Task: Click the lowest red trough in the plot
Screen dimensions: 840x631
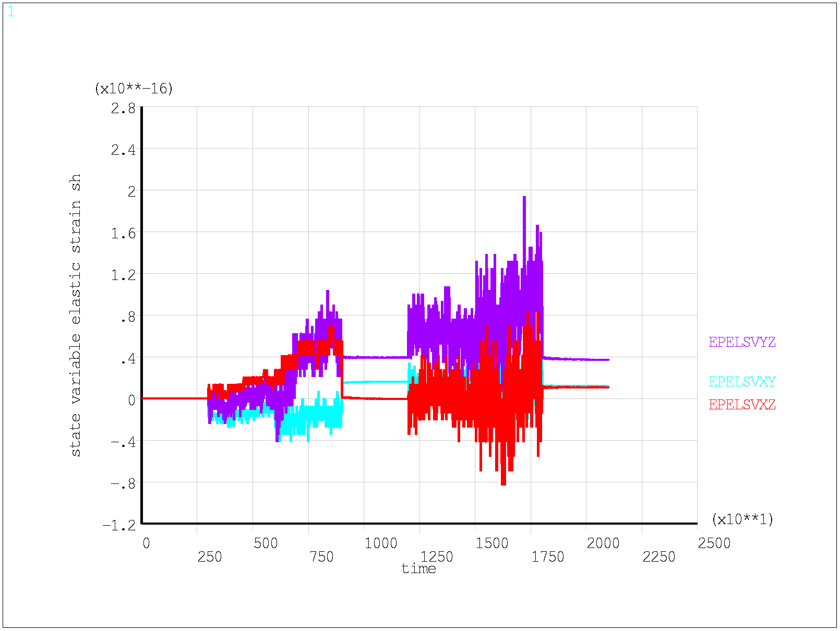Action: tap(503, 483)
